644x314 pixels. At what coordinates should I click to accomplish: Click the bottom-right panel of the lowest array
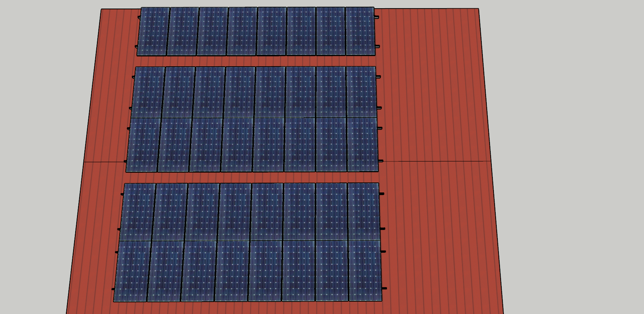[x=365, y=271]
